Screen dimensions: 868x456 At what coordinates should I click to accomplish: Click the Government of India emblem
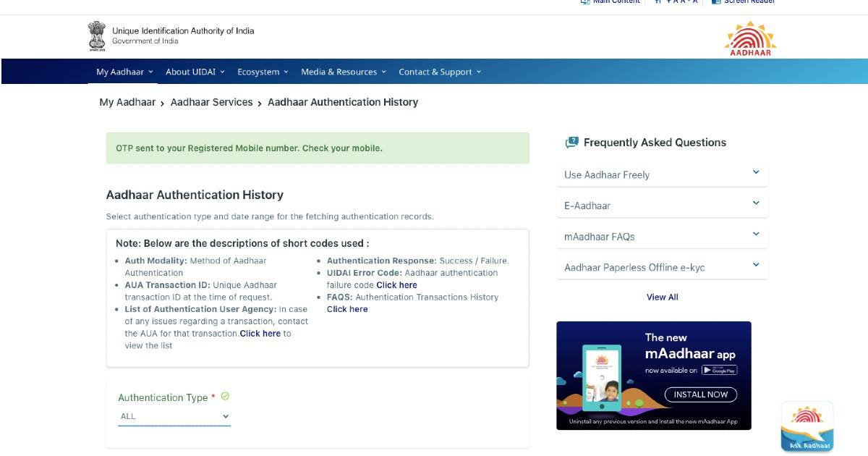(x=96, y=35)
